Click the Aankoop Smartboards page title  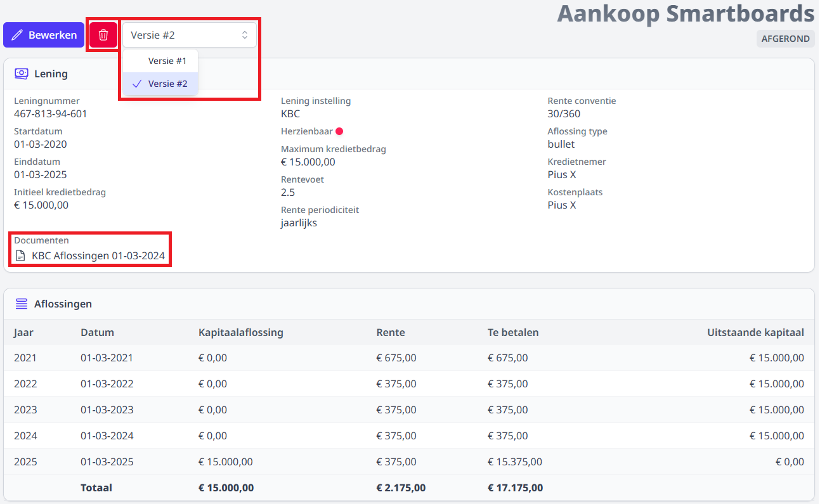click(x=685, y=13)
